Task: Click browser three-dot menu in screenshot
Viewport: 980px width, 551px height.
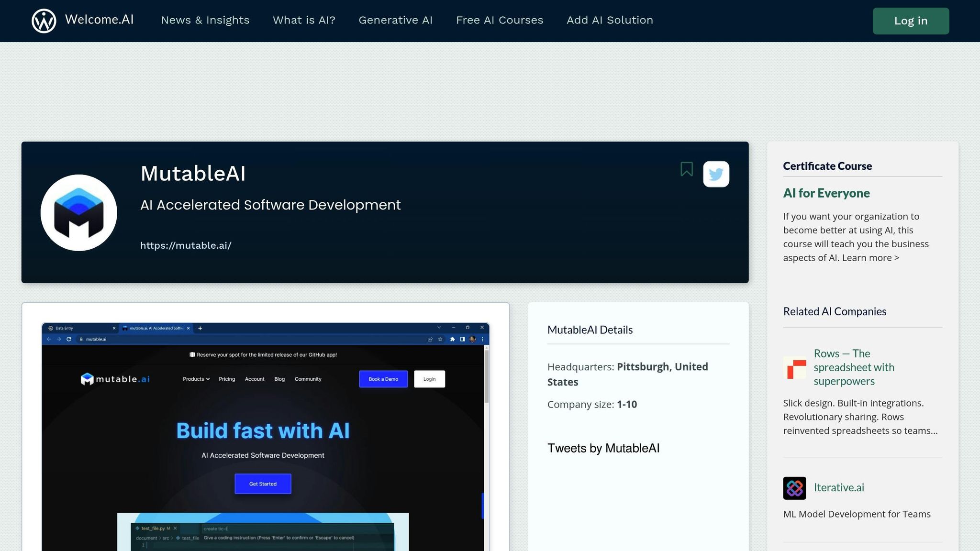Action: (482, 339)
